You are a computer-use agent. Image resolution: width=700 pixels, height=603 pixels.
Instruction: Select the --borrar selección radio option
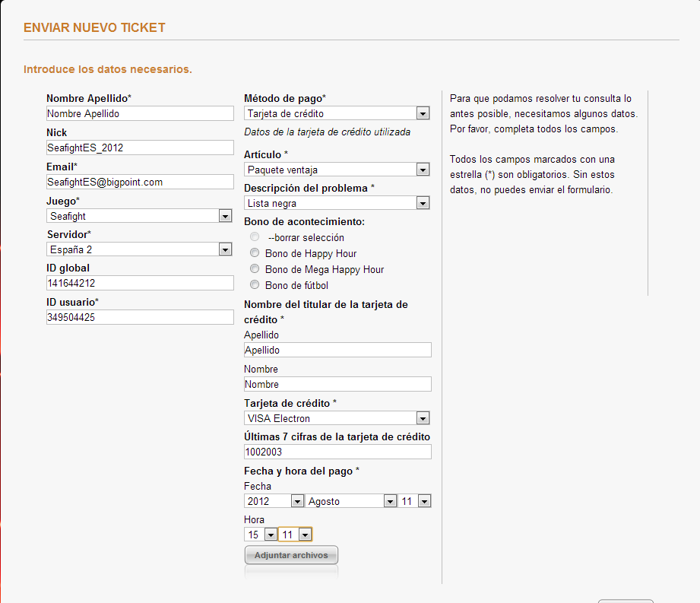[x=255, y=237]
